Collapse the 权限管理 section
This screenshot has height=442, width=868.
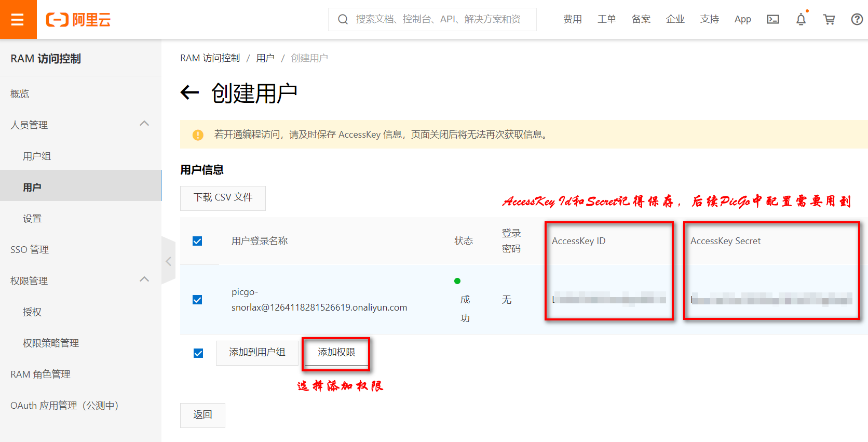tap(144, 279)
